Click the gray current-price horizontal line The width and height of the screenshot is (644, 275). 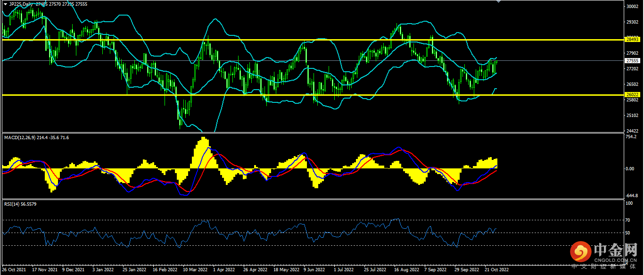312,61
